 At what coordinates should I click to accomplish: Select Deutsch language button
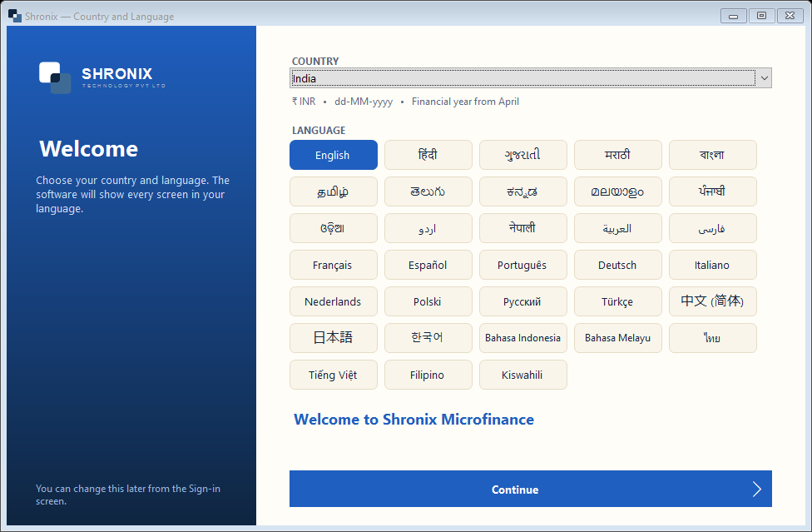click(618, 266)
